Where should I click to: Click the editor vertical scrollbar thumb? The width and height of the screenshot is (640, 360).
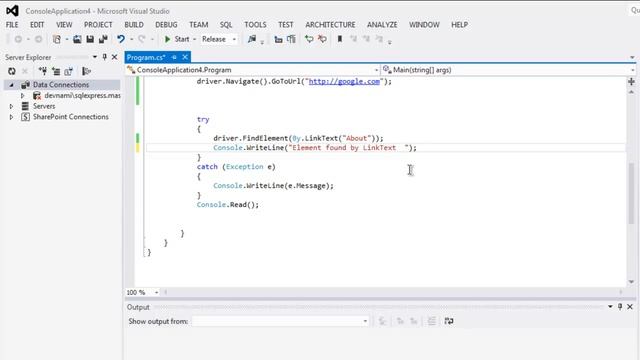click(631, 193)
